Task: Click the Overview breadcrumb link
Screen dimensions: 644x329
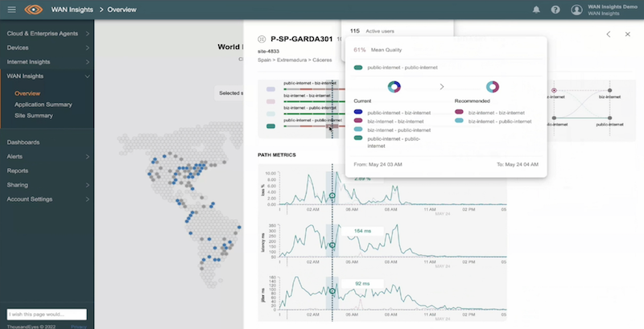Action: [x=123, y=10]
